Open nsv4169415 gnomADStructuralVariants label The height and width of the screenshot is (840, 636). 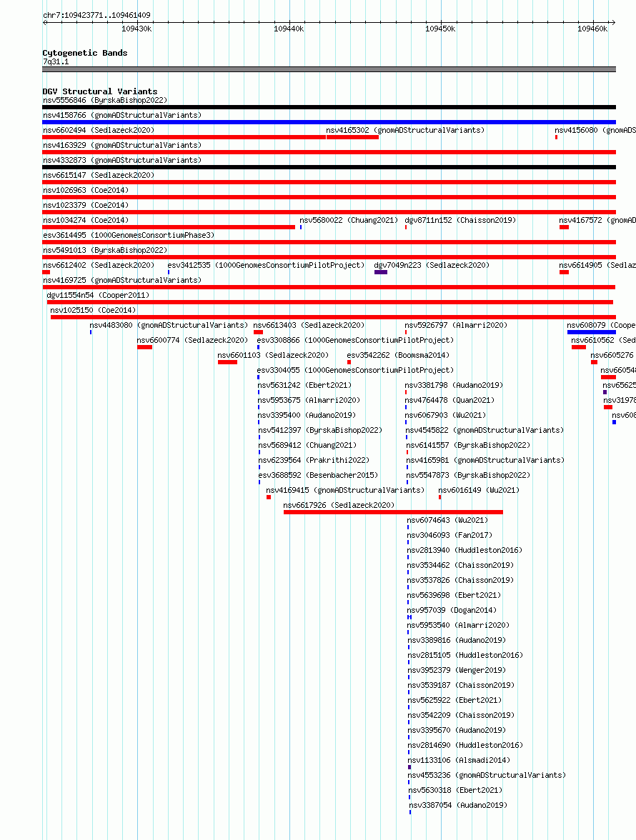345,490
